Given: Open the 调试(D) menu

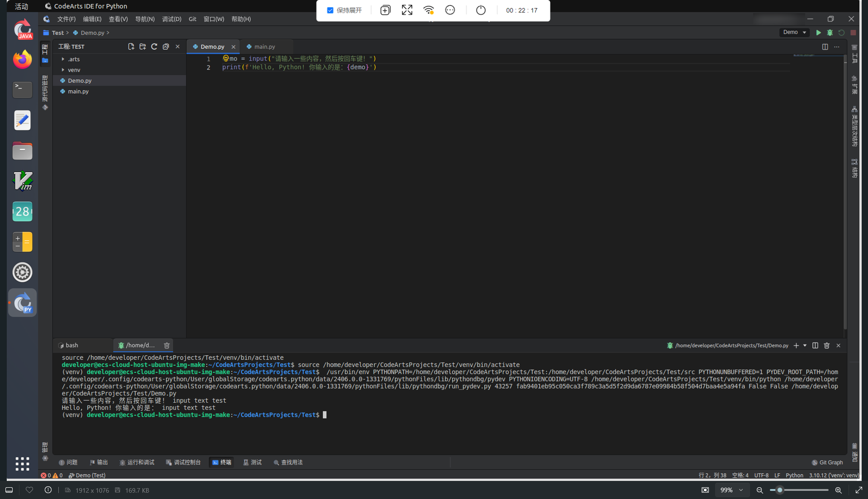Looking at the screenshot, I should (x=171, y=19).
